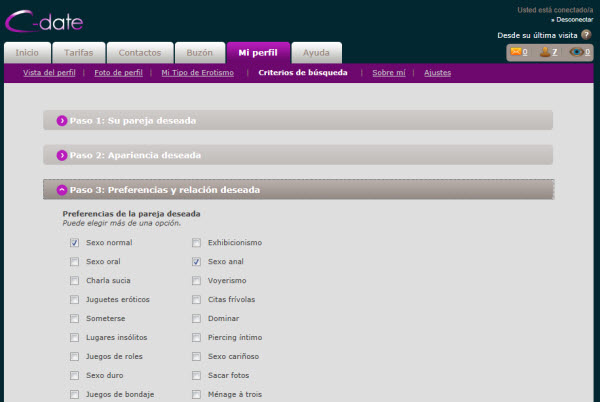
Task: Click the Paso 2: Apariencia deseada title
Action: pos(135,155)
